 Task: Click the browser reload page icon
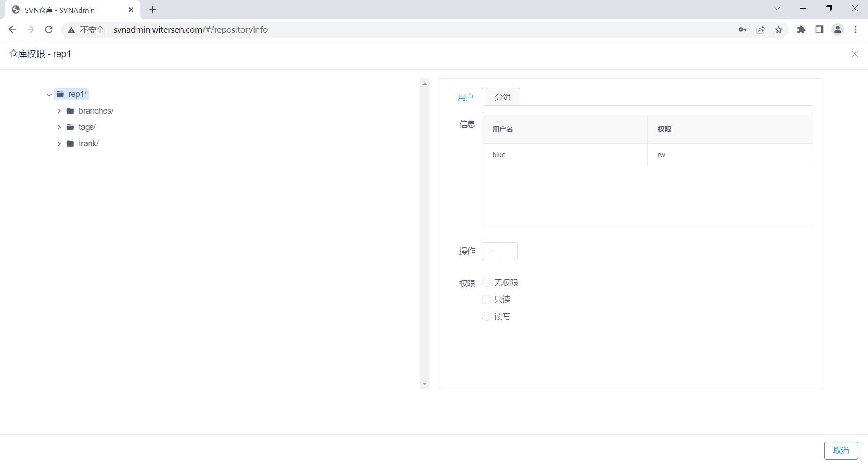point(49,29)
